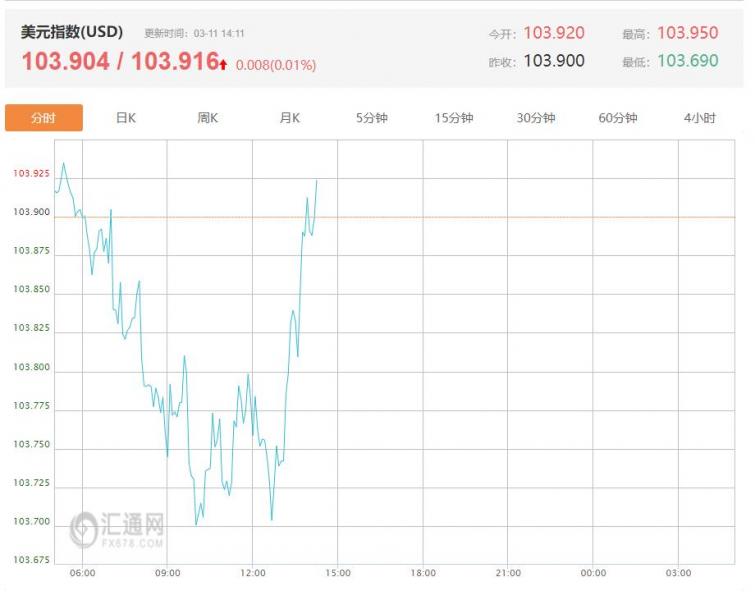The image size is (755, 600).
Task: Click the 最低 value 103.690
Action: click(x=688, y=61)
